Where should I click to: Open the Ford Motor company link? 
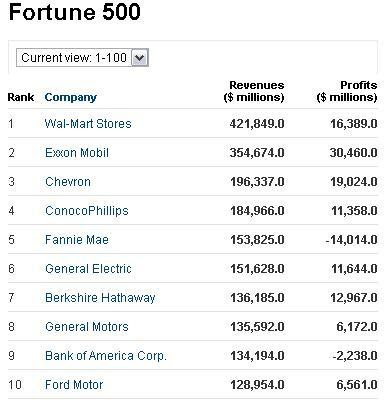(74, 385)
